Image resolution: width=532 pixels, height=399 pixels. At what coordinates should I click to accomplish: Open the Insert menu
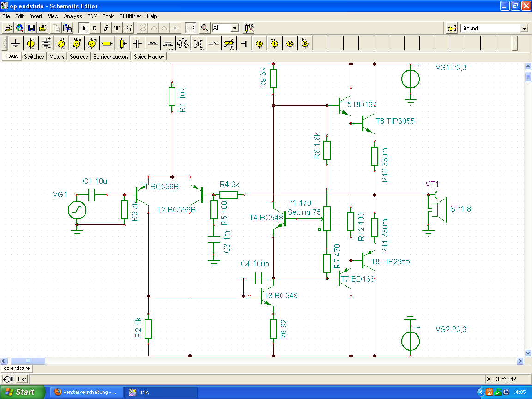tap(36, 16)
